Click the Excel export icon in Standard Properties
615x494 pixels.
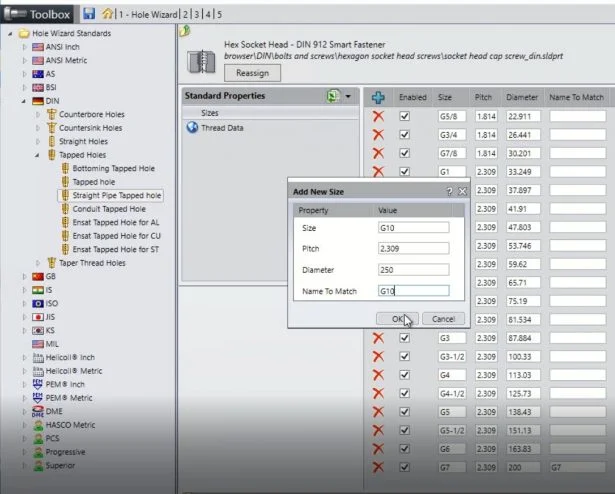333,96
